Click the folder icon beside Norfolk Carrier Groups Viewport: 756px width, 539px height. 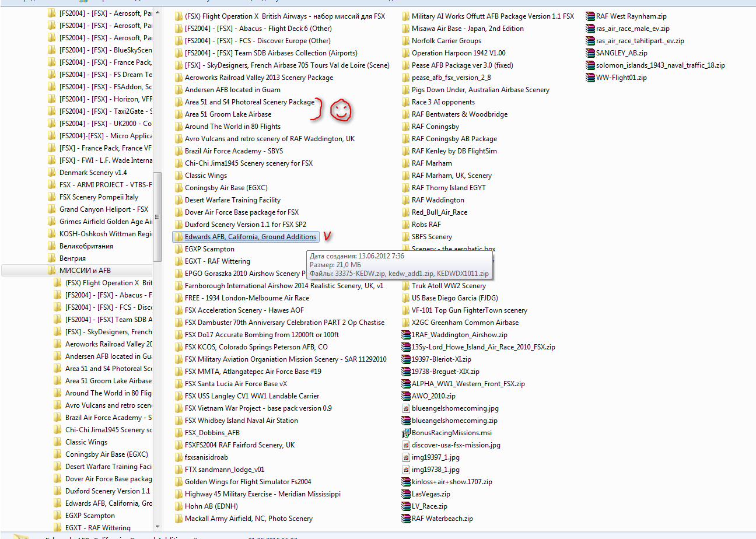[x=406, y=41]
